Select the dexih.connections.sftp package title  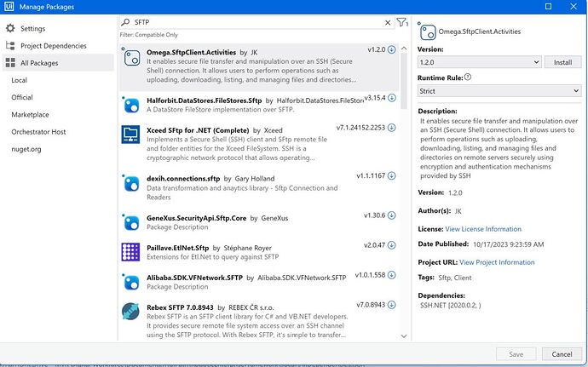point(183,179)
